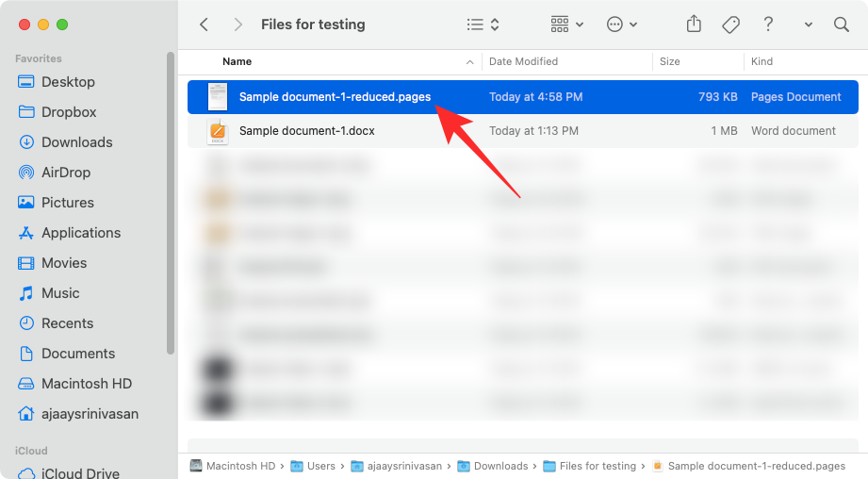
Task: Sort files by Name column
Action: coord(237,61)
